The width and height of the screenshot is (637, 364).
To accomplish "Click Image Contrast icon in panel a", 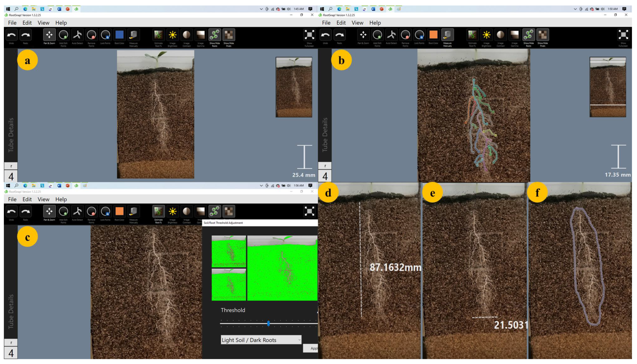I will point(187,35).
